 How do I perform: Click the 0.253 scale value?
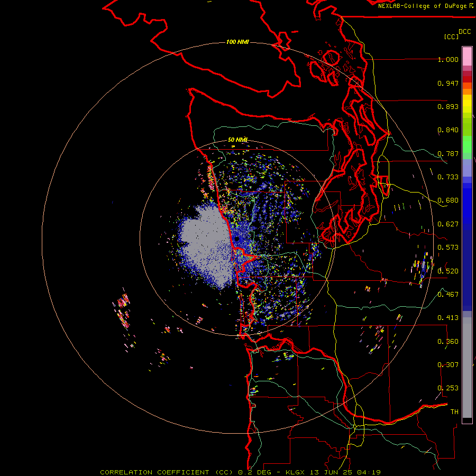(448, 388)
